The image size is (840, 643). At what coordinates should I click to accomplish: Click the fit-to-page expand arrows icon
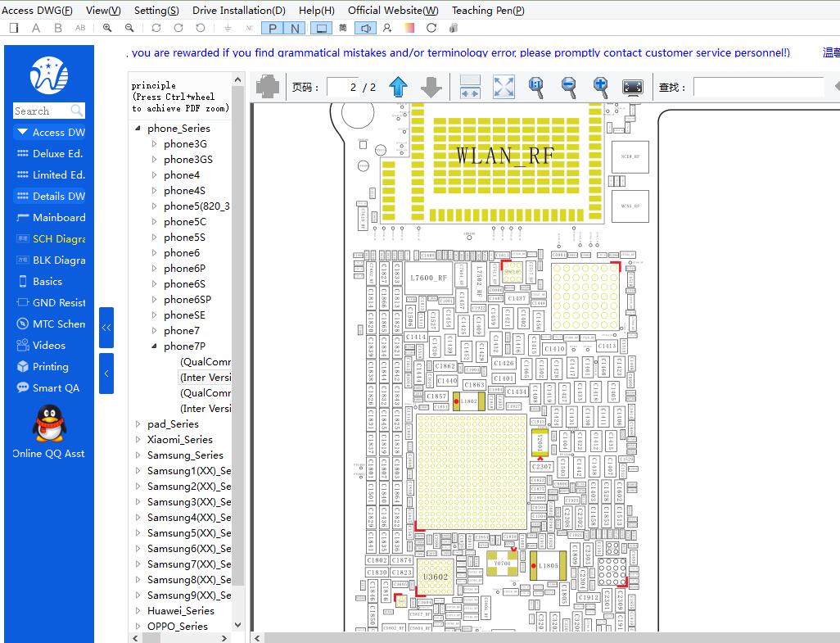tap(504, 87)
